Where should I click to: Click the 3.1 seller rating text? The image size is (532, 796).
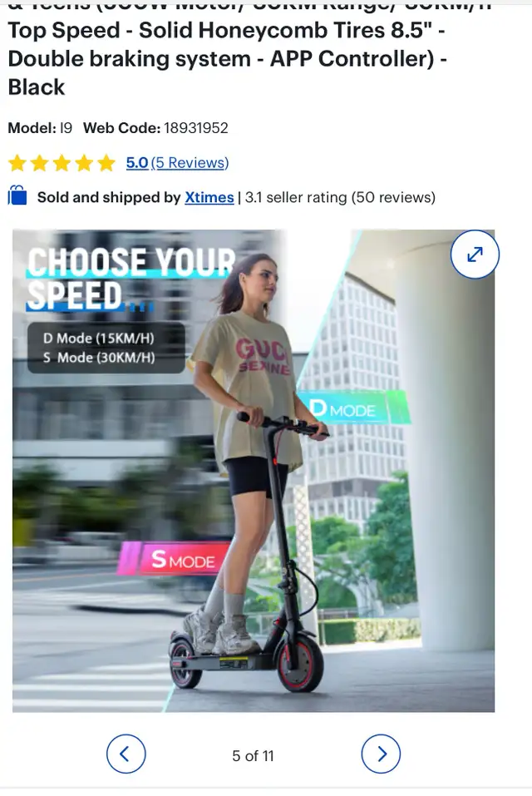(x=340, y=197)
